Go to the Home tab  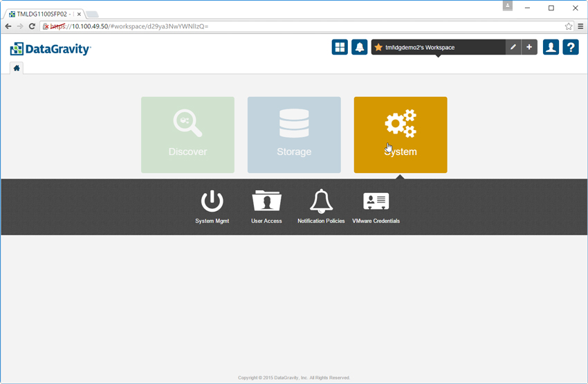17,68
